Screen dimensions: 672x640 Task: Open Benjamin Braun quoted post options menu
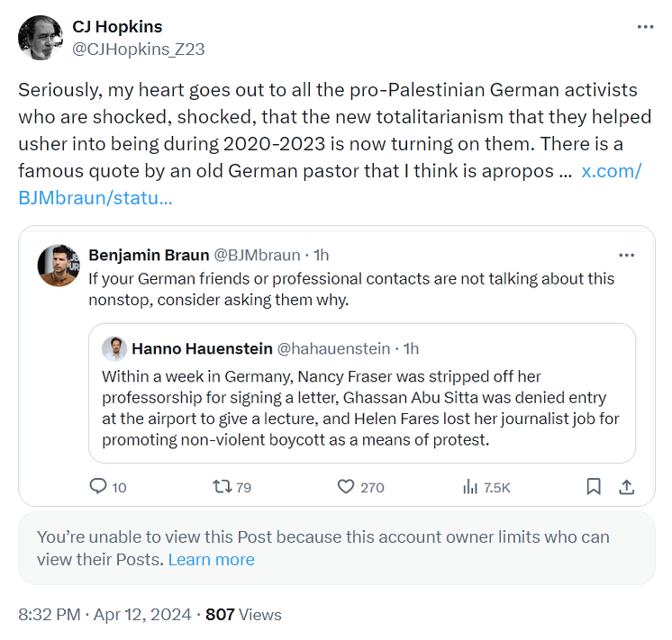tap(626, 255)
